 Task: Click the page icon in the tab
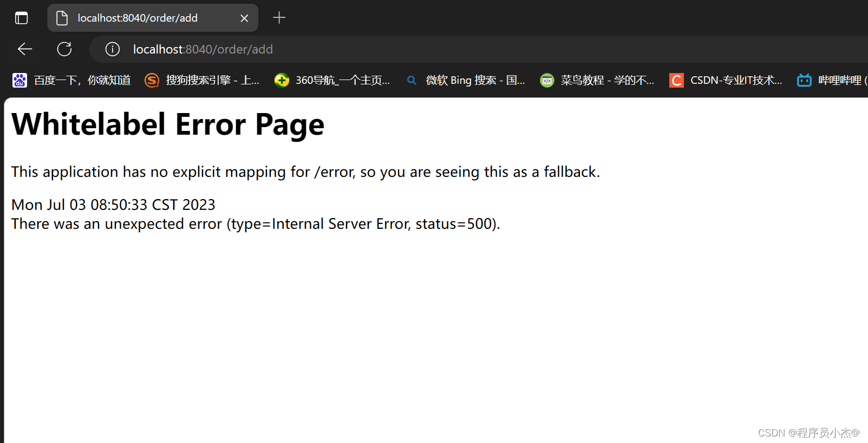pyautogui.click(x=62, y=18)
